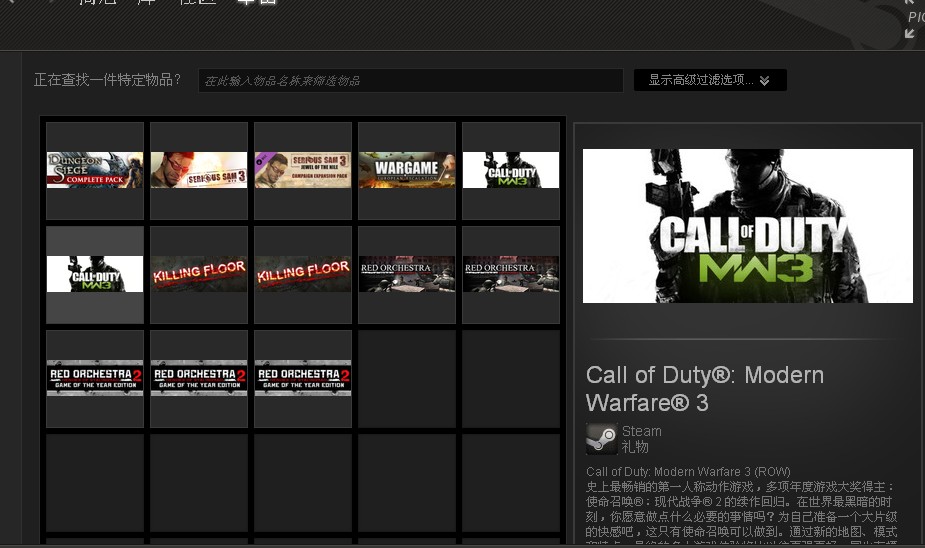Select the Wargame European Escalation item
The height and width of the screenshot is (548, 925).
pos(407,170)
